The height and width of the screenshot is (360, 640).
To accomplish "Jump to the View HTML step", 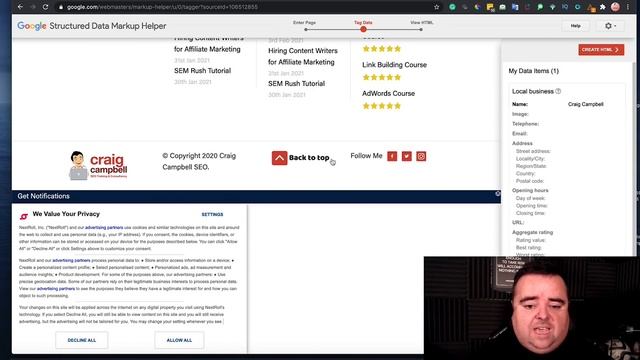I will tap(421, 29).
